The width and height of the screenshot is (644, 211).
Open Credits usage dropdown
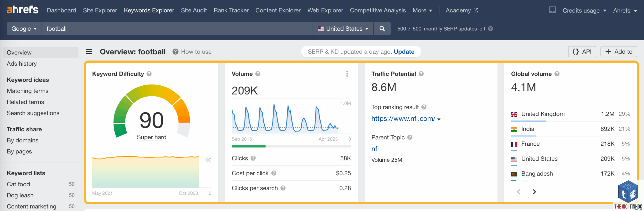click(584, 11)
